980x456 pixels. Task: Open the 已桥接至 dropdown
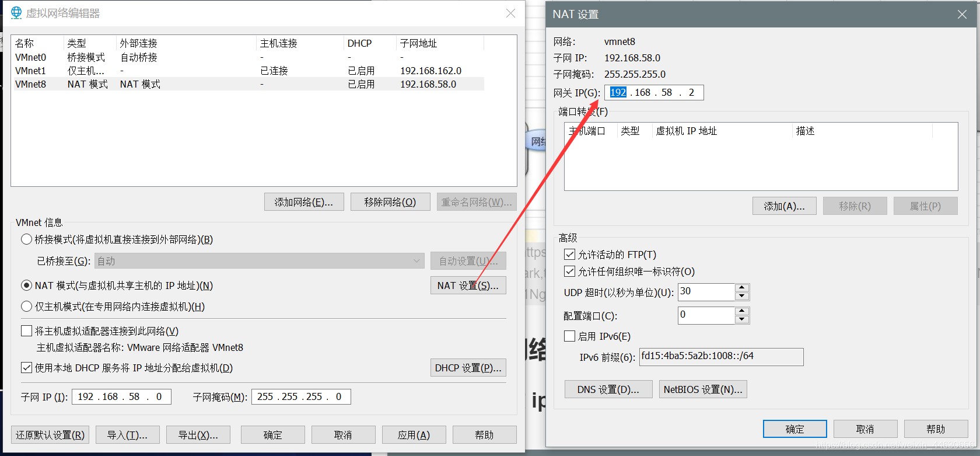(259, 261)
